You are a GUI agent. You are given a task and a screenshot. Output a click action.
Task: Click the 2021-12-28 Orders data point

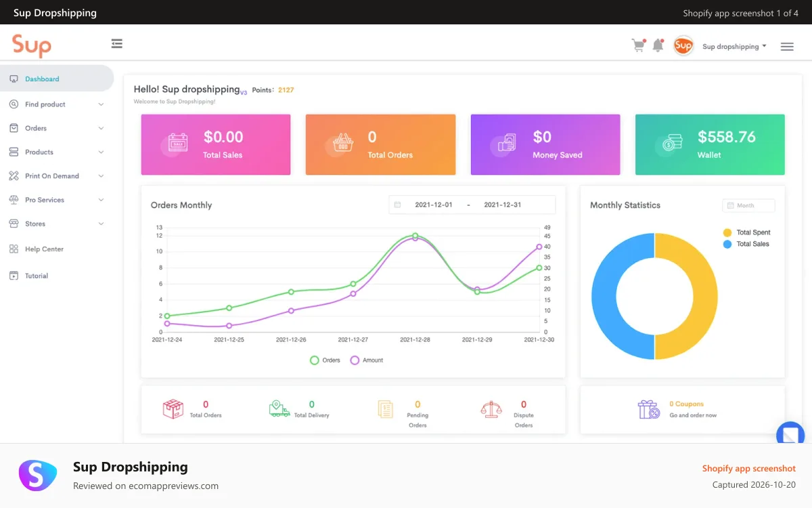click(415, 236)
